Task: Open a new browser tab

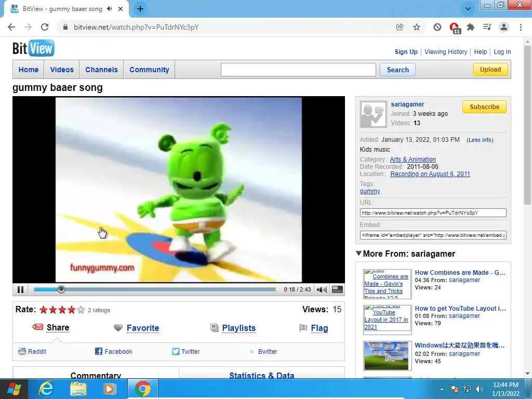Action: pos(140,9)
